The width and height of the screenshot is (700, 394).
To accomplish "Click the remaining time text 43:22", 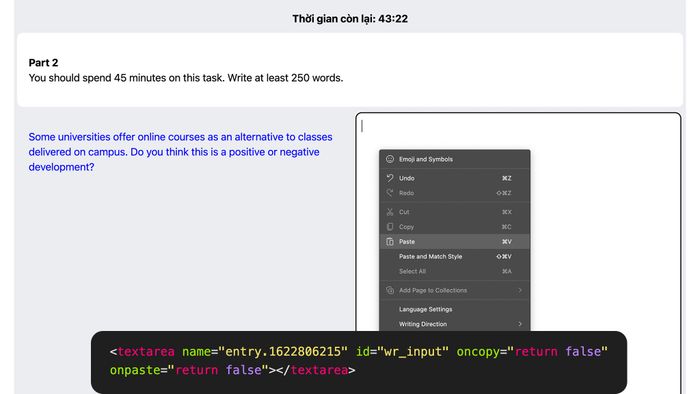I will 393,19.
